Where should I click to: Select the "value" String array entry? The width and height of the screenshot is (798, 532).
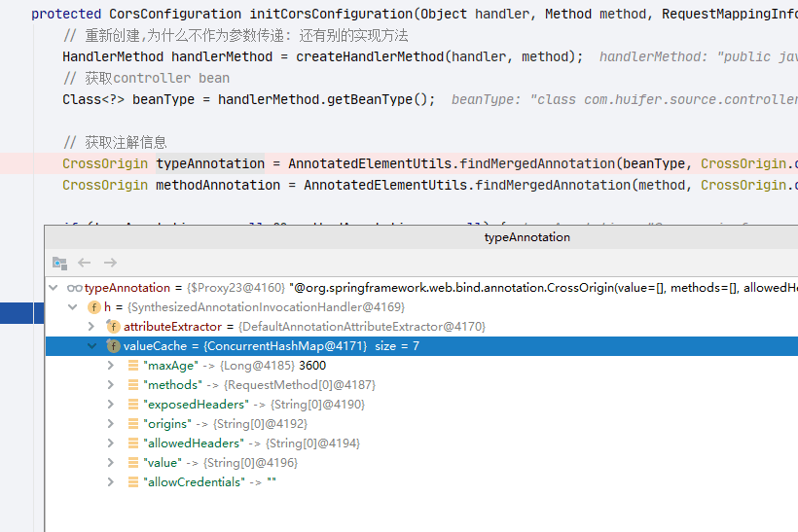click(420, 463)
